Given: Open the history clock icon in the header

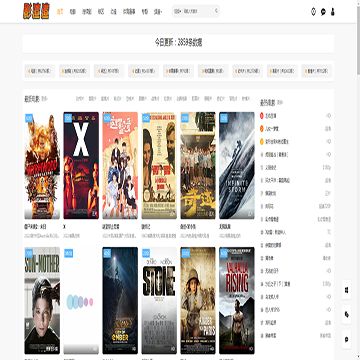Looking at the screenshot, I should tap(313, 12).
